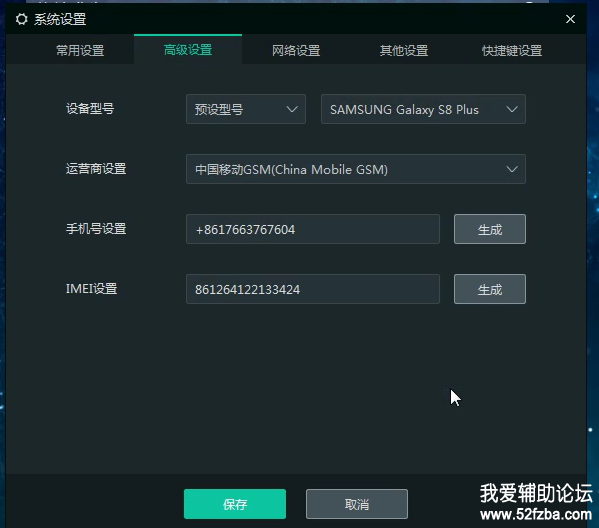Click chevron arrow in the 预设型号 box
The width and height of the screenshot is (599, 528).
(x=292, y=109)
